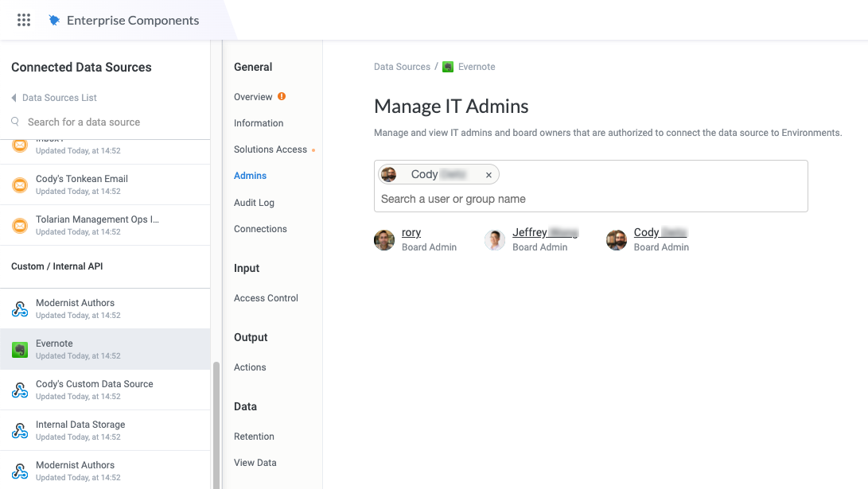Click Cody's avatar in the admin list
The width and height of the screenshot is (868, 489).
tap(616, 239)
